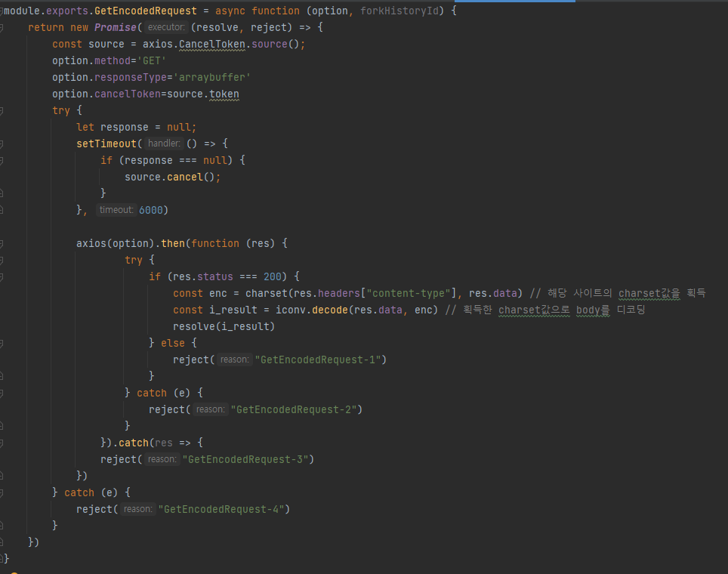
Task: Click 'reason:' hint before "GetEncodedRequest-3"
Action: point(162,459)
